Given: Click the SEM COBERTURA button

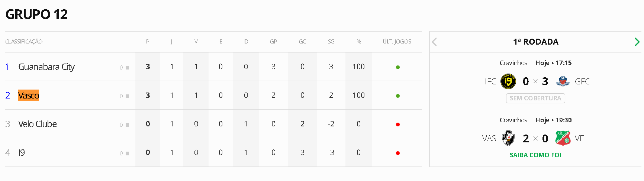Looking at the screenshot, I should 535,98.
